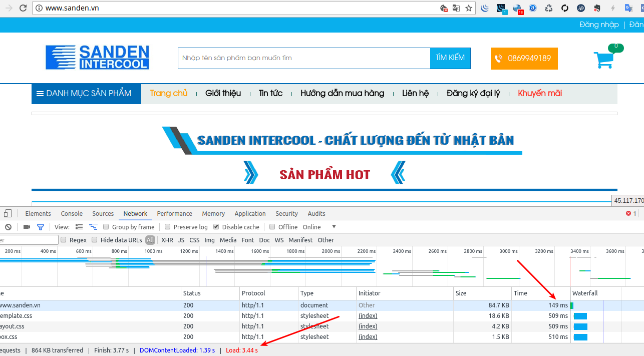
Task: Switch to the Memory tab
Action: pos(213,213)
